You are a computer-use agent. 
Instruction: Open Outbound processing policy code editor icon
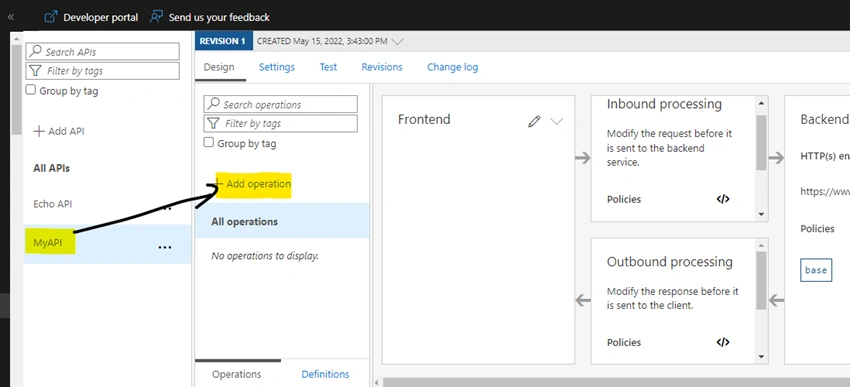click(723, 342)
